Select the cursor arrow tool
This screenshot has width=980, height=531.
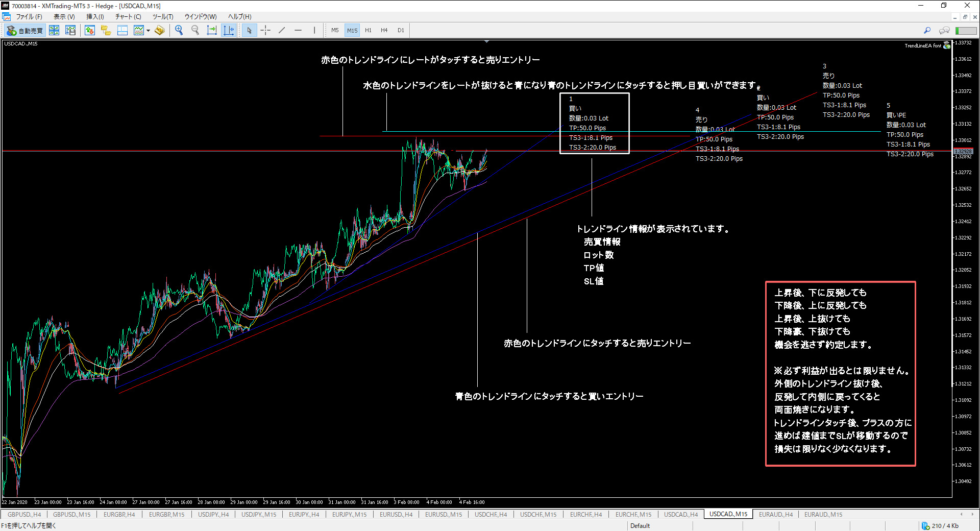pyautogui.click(x=249, y=31)
